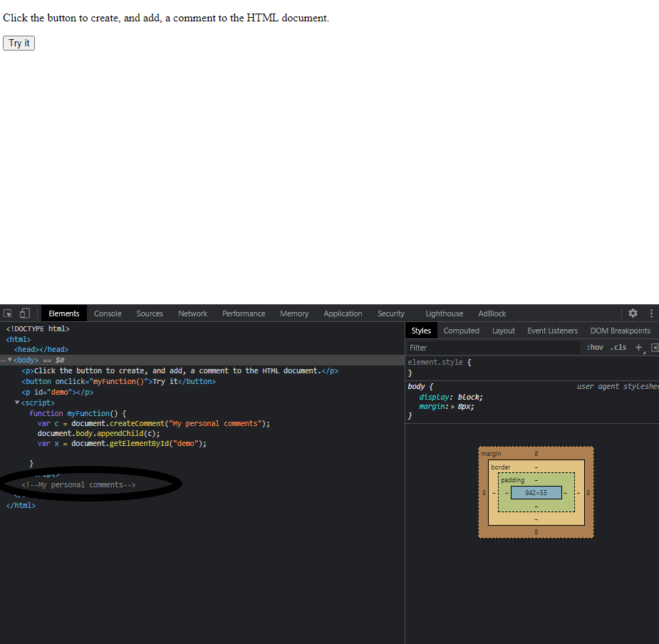Switch to the Memory tab

pyautogui.click(x=294, y=313)
